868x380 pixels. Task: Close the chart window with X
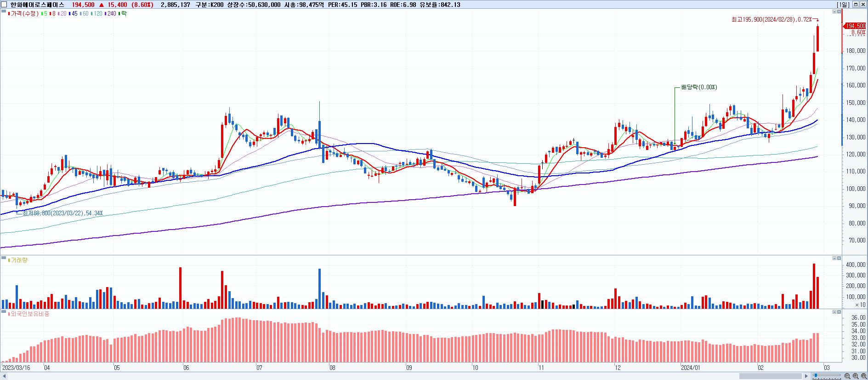[x=863, y=5]
